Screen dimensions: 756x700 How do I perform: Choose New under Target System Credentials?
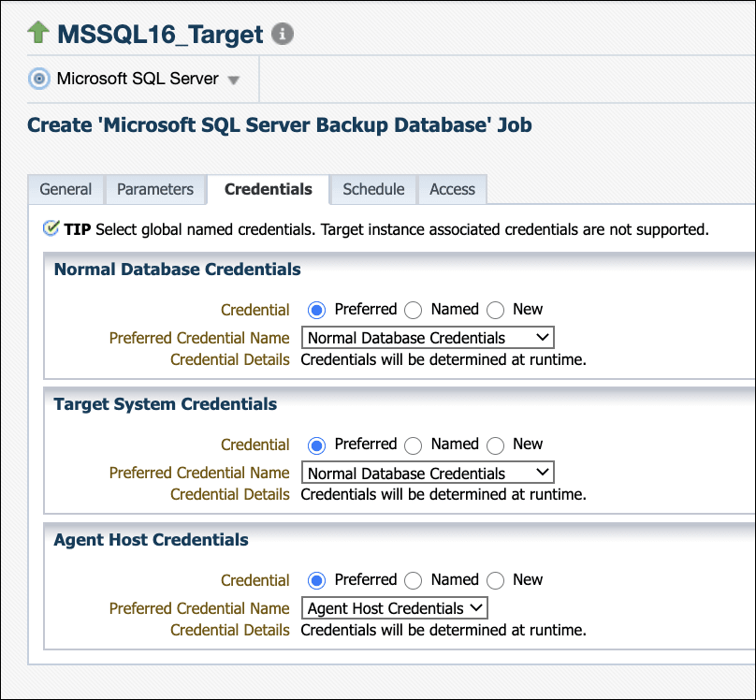click(495, 445)
